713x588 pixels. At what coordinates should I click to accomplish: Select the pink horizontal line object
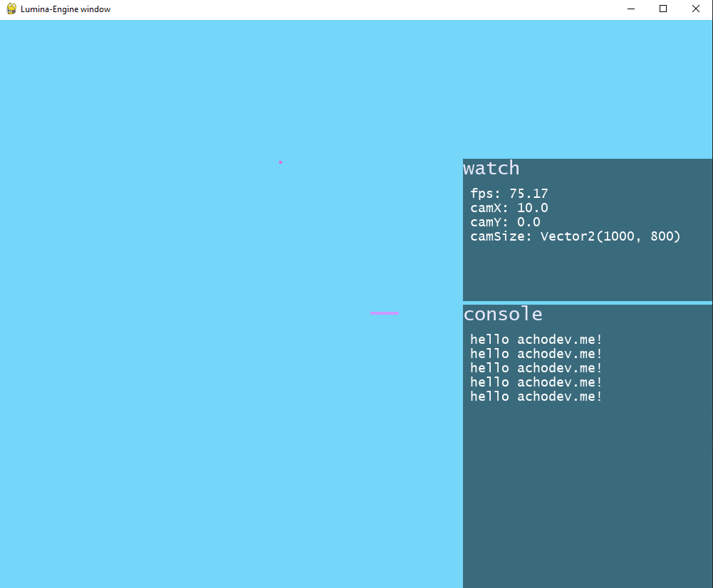pyautogui.click(x=385, y=313)
